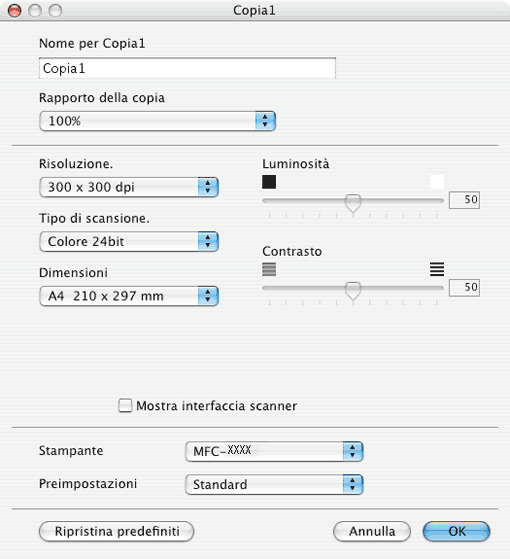
Task: Choose a printer from Stampante MFC-XXXX dropdown
Action: (x=274, y=451)
